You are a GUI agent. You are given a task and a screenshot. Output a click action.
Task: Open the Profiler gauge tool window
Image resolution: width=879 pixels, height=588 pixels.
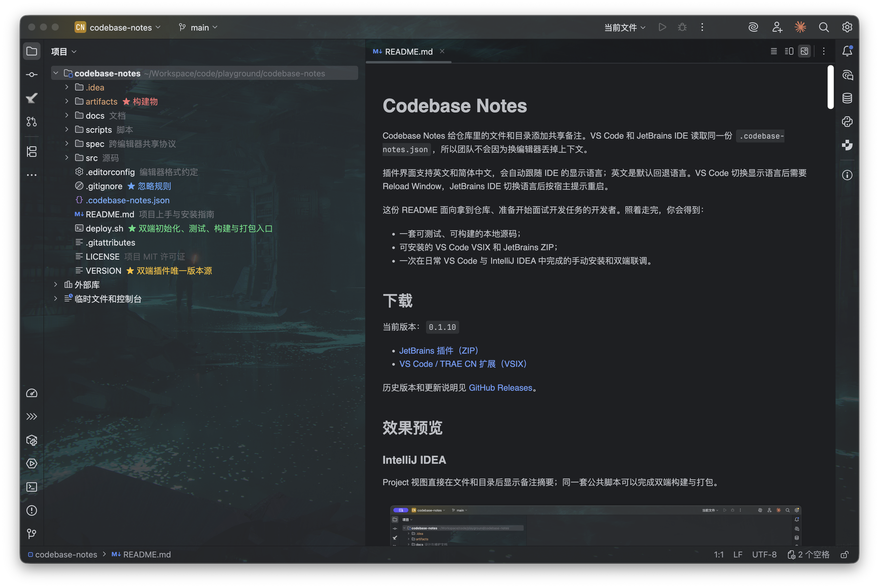pyautogui.click(x=32, y=393)
